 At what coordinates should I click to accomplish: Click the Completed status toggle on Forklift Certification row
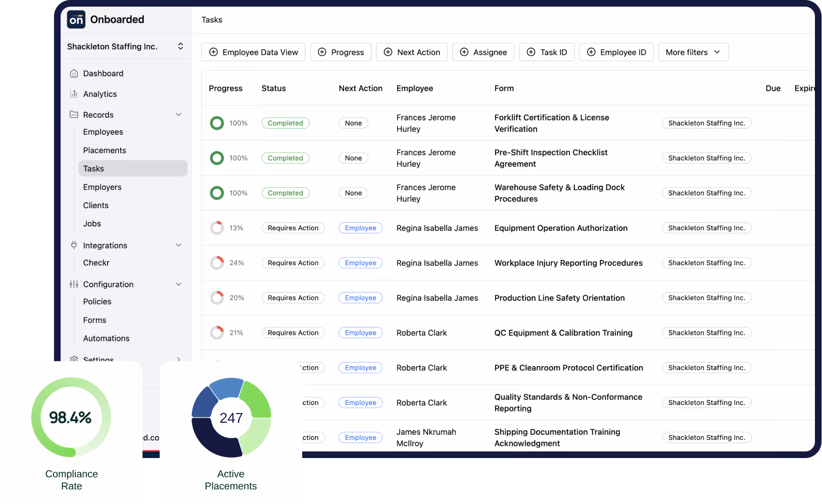(x=285, y=123)
